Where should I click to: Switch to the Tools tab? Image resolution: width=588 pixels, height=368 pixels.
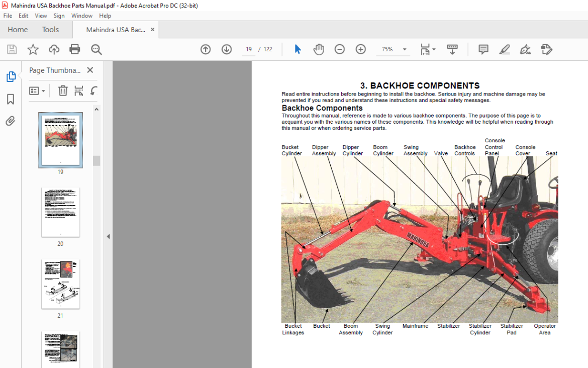tap(50, 29)
